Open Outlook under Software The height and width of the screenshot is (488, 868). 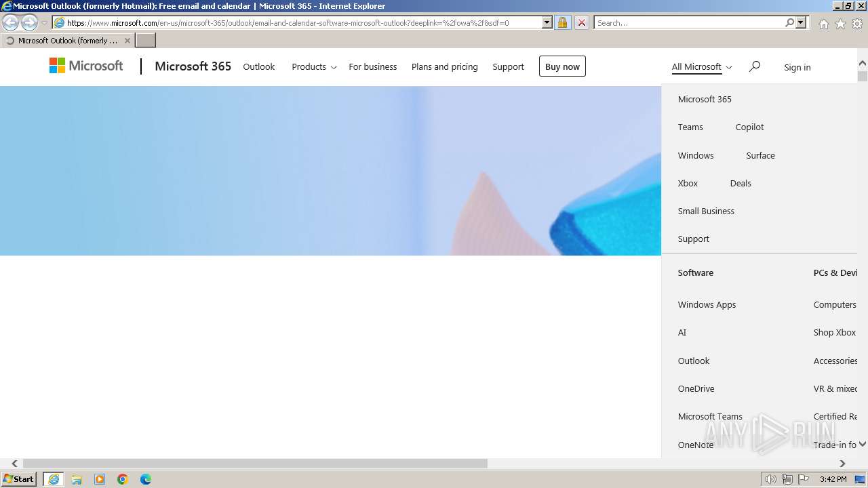[x=694, y=361]
